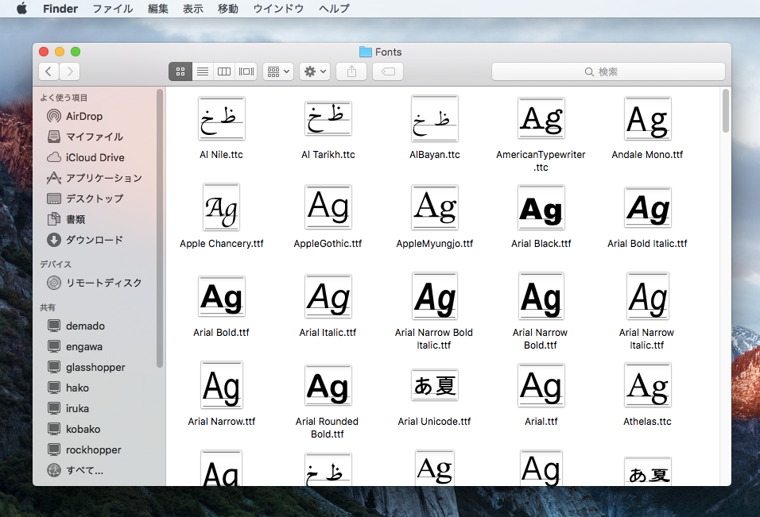This screenshot has height=517, width=760.
Task: Focus the 検索 search field
Action: click(x=608, y=72)
